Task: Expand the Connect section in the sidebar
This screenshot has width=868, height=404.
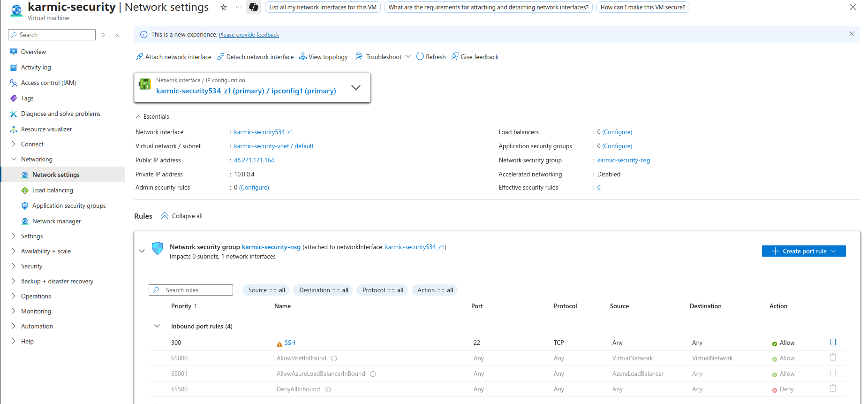Action: point(14,144)
